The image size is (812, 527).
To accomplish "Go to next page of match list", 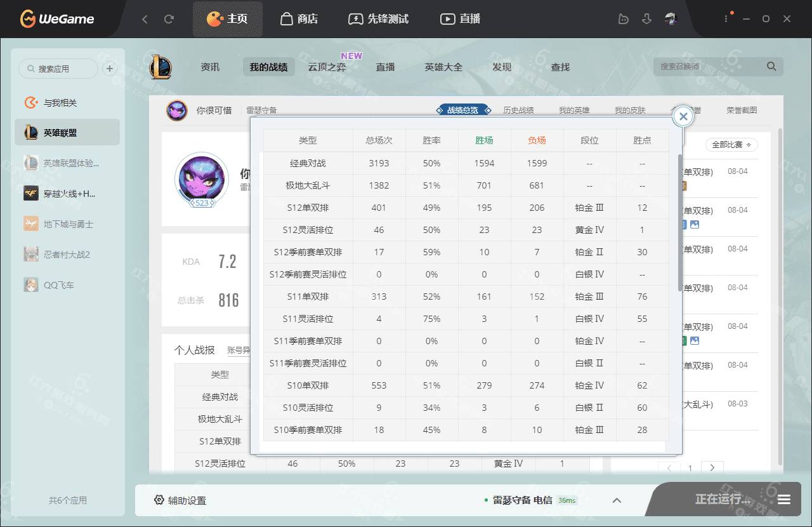I will click(712, 467).
